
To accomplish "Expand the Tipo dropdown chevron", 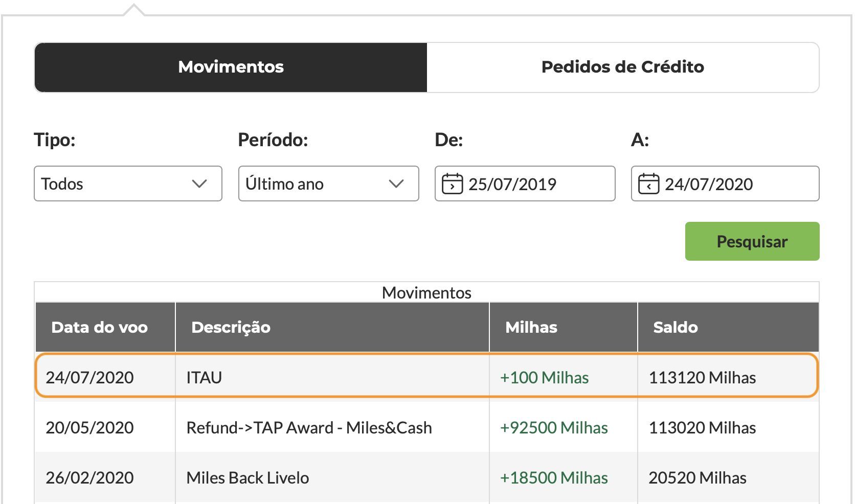I will (x=199, y=184).
